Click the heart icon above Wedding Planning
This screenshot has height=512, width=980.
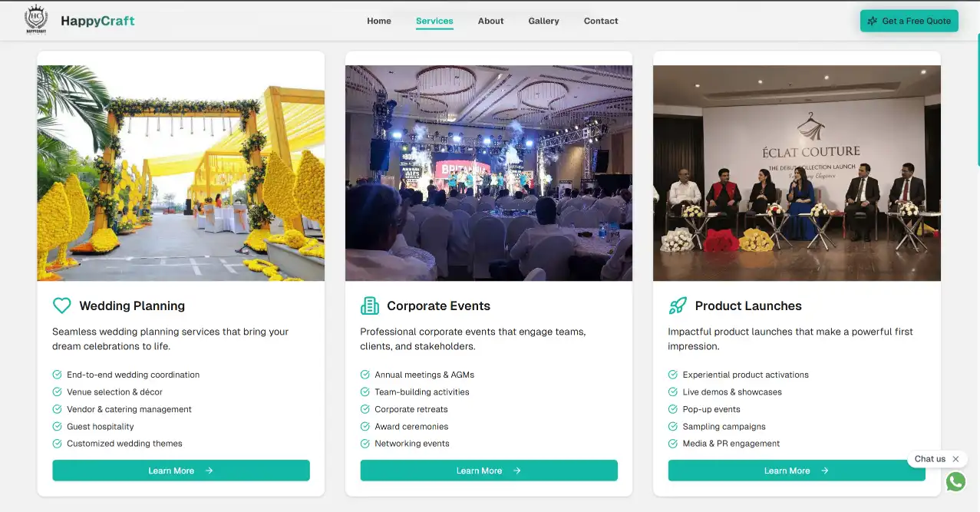62,305
